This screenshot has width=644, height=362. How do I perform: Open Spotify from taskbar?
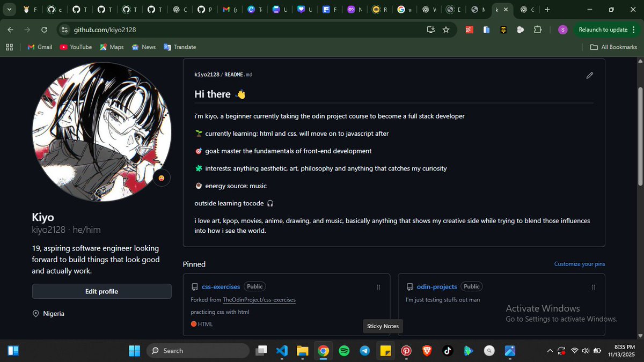(x=344, y=351)
